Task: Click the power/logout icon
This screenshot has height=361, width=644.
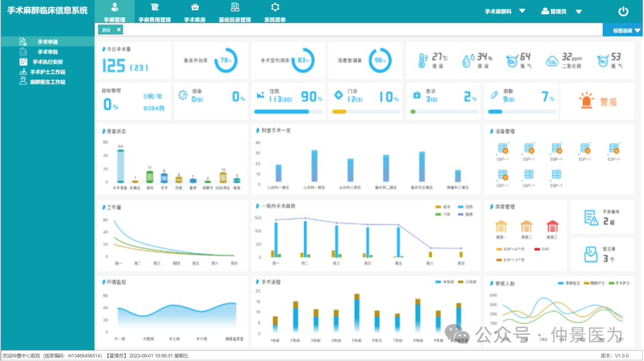Action: pos(623,11)
